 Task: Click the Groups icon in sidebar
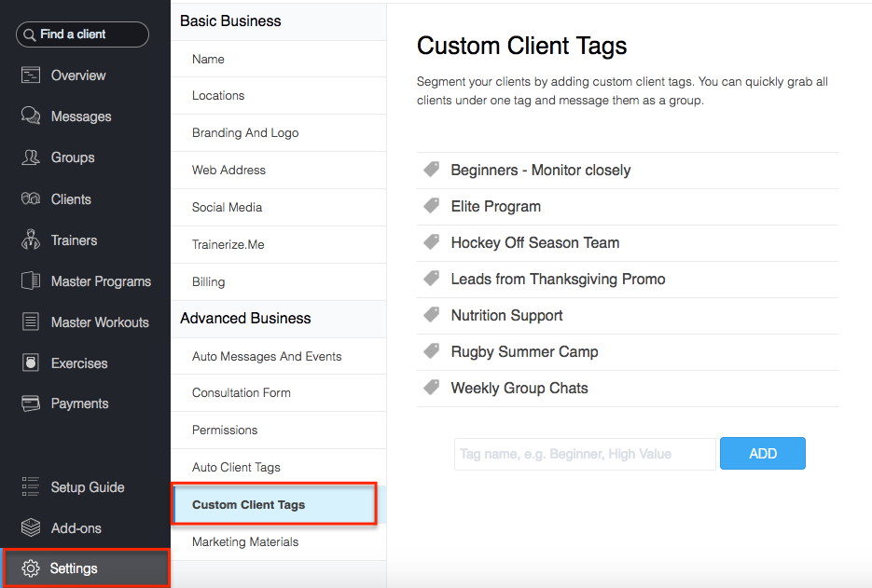tap(31, 157)
